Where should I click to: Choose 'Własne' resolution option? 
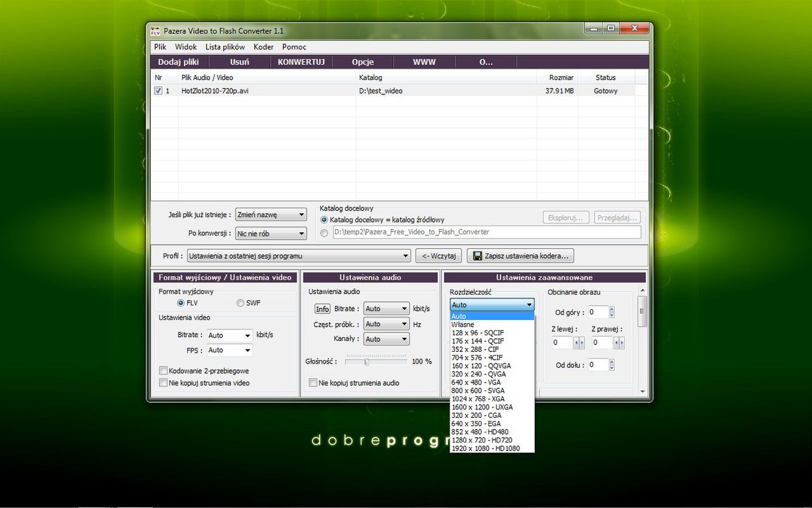pyautogui.click(x=492, y=324)
